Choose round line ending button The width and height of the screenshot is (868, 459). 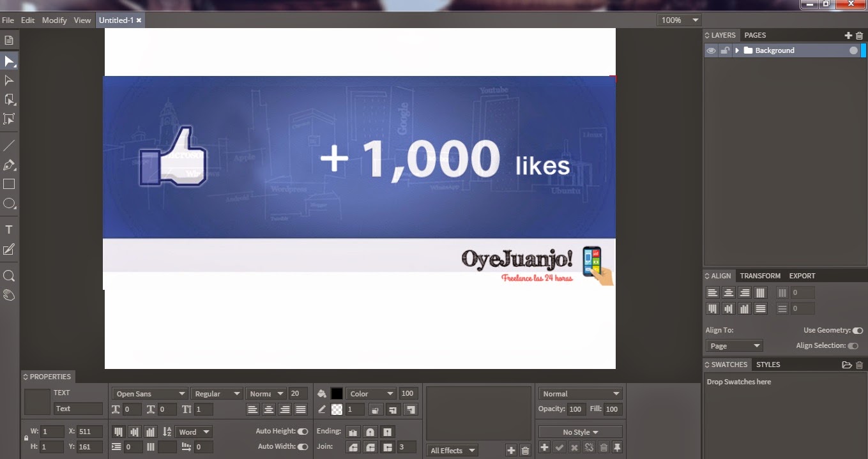click(x=370, y=432)
